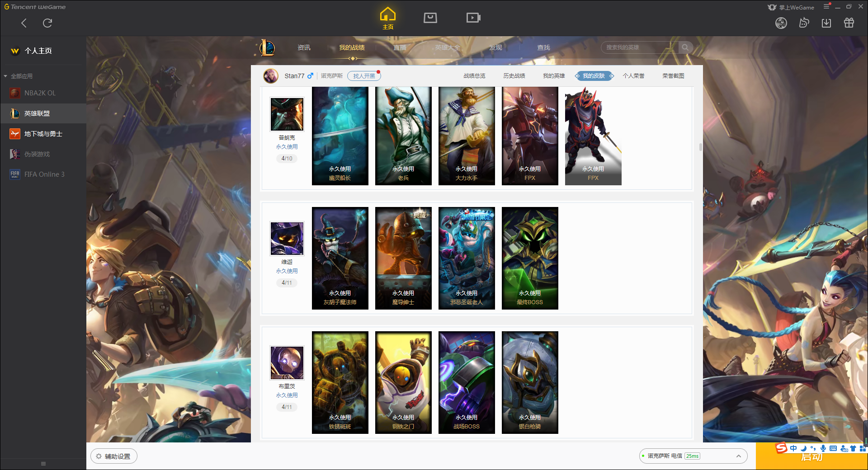Open the 邪恶圣诞老人 skin card
The image size is (868, 470).
click(467, 258)
